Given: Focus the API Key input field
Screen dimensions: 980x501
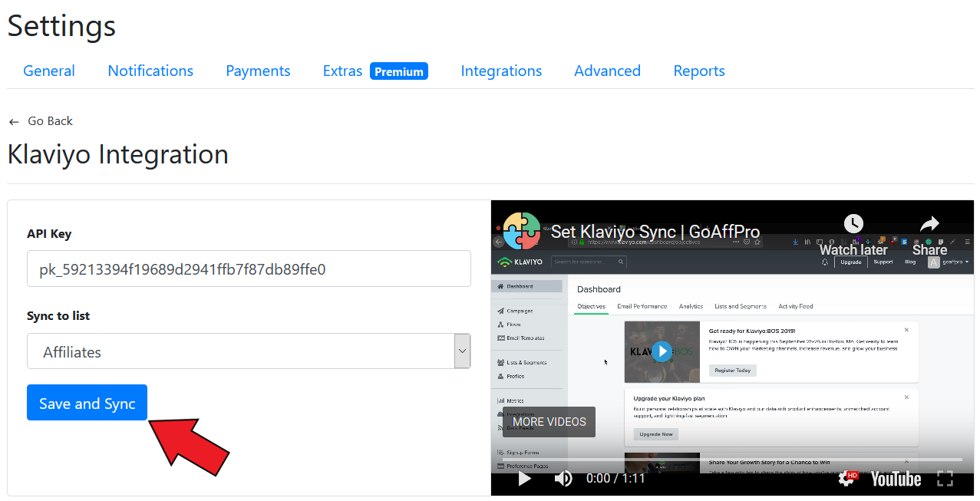Looking at the screenshot, I should (249, 269).
